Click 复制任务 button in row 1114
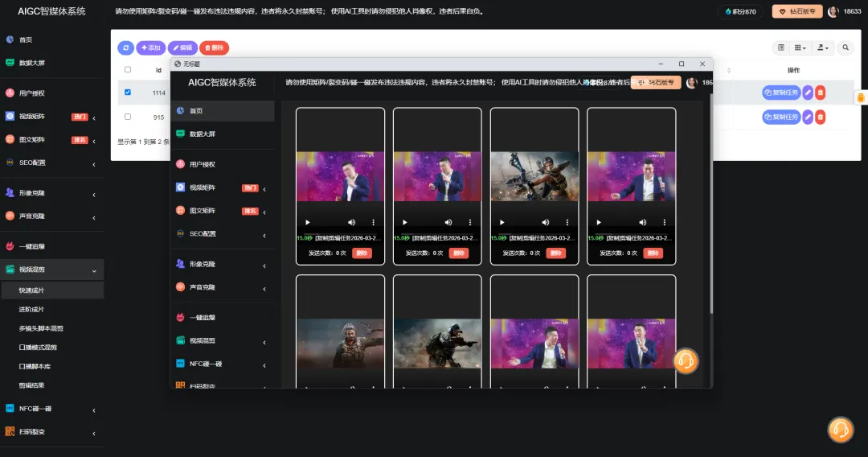 click(x=781, y=93)
